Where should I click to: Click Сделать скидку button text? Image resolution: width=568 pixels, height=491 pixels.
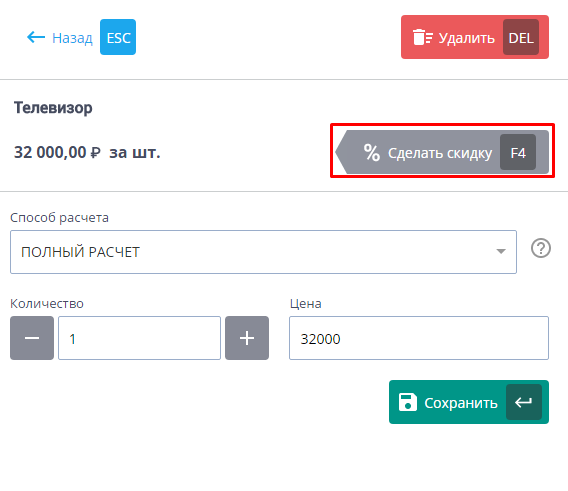click(x=440, y=153)
